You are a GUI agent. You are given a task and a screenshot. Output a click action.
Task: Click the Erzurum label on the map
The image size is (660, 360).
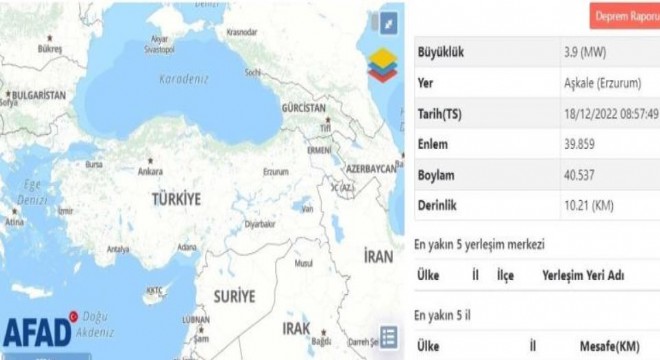(x=276, y=172)
